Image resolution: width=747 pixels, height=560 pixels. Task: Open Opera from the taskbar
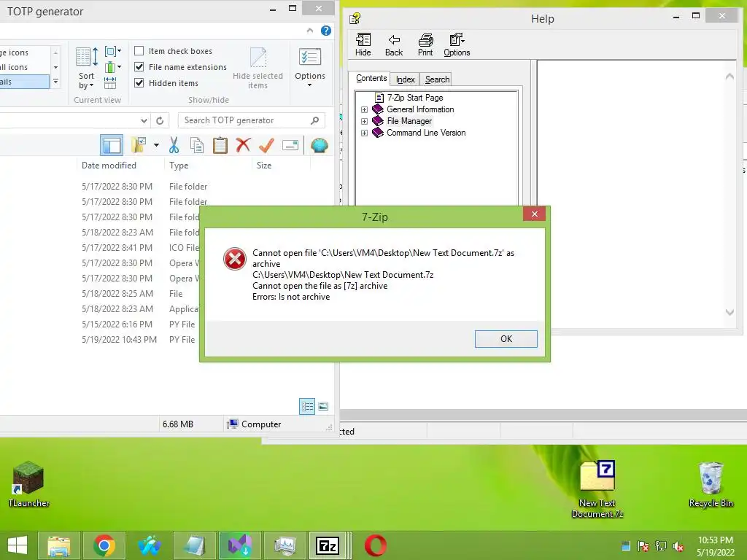[x=376, y=545]
